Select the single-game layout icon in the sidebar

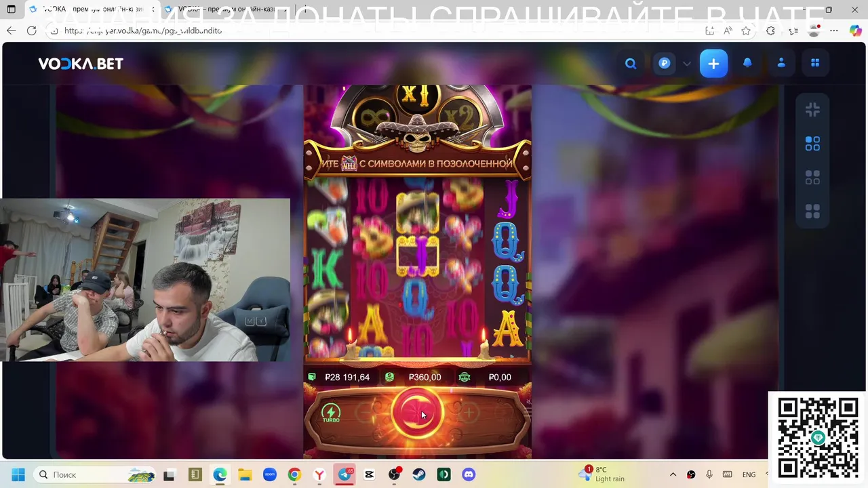coord(812,144)
